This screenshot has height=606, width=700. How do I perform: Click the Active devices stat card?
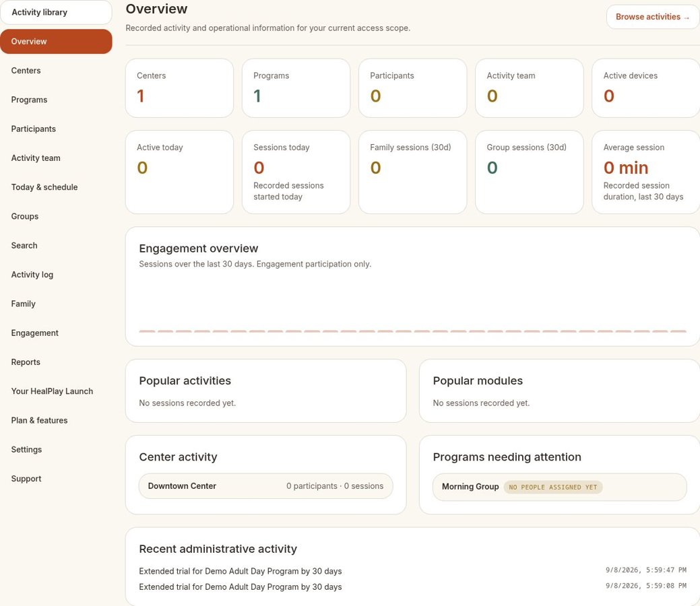(646, 88)
